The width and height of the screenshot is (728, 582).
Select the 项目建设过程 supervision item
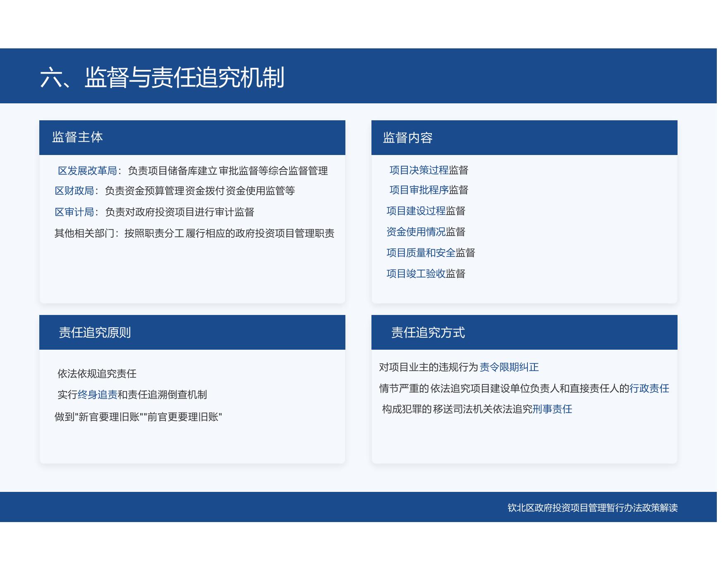click(x=416, y=211)
